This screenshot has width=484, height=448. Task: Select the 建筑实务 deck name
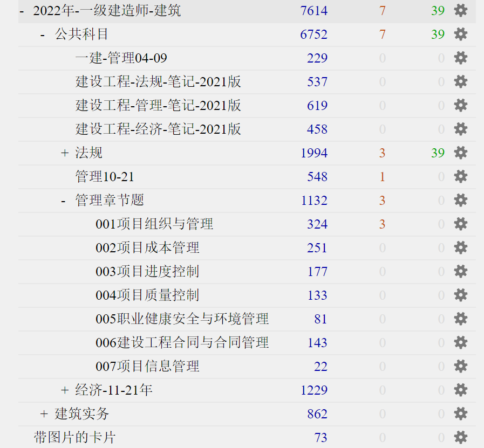[82, 414]
